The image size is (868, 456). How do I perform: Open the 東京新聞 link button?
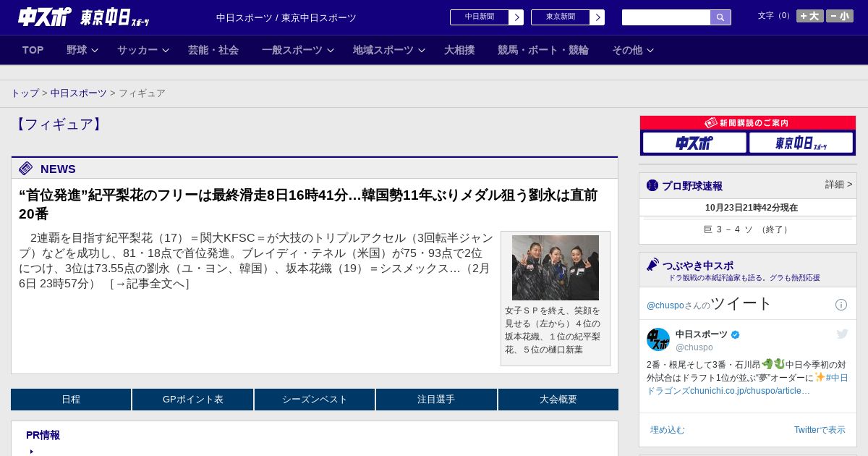[x=561, y=17]
